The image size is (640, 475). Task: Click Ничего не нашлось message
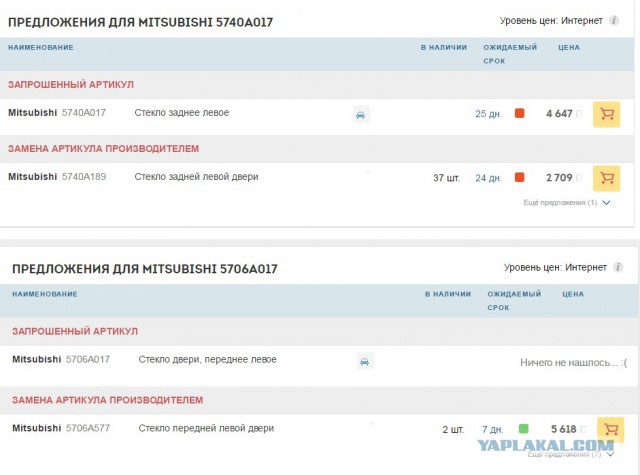coord(573,362)
